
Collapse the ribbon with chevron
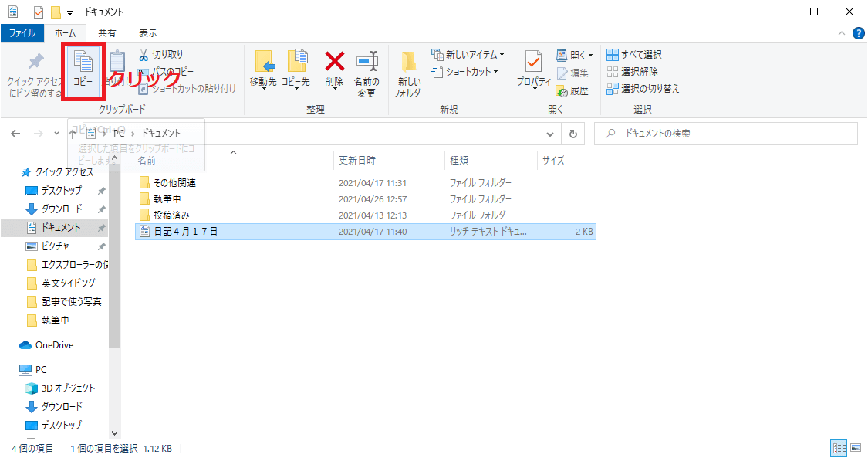[842, 33]
